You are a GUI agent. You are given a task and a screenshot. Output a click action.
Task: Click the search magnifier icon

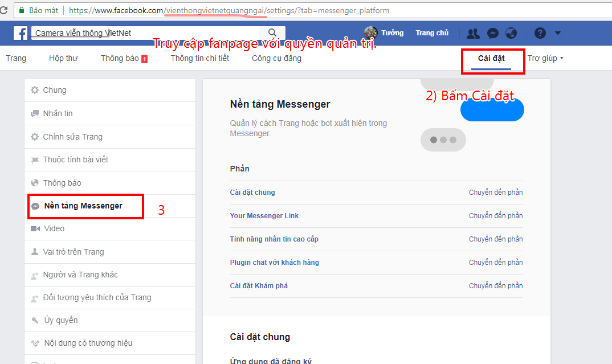click(x=272, y=33)
